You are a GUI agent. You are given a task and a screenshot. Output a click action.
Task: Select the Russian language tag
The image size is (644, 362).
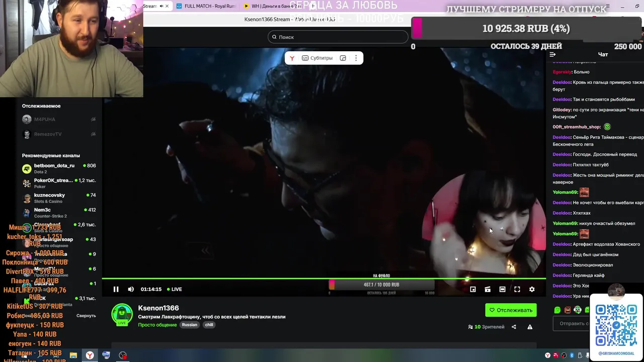[190, 325]
